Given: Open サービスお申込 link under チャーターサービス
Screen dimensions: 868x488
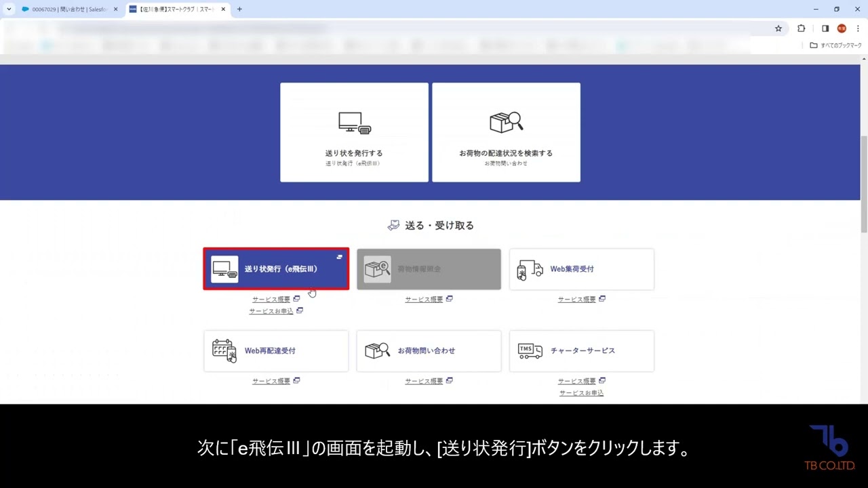Looking at the screenshot, I should (x=581, y=393).
